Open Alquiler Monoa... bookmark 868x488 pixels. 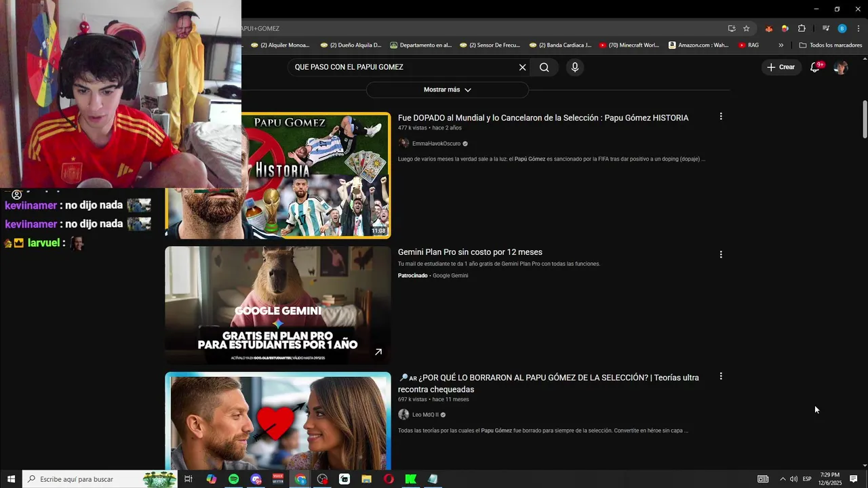coord(280,45)
